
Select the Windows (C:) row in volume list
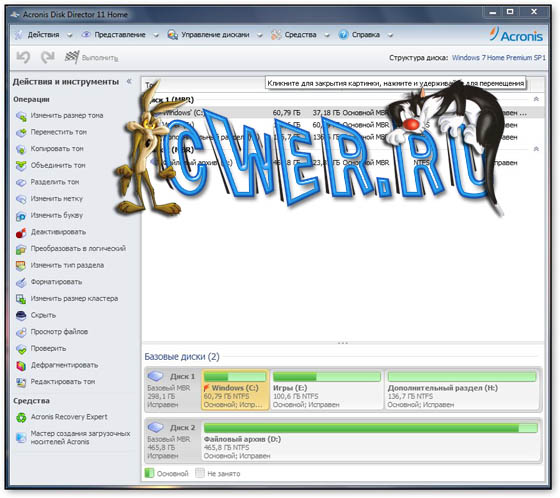[x=344, y=113]
